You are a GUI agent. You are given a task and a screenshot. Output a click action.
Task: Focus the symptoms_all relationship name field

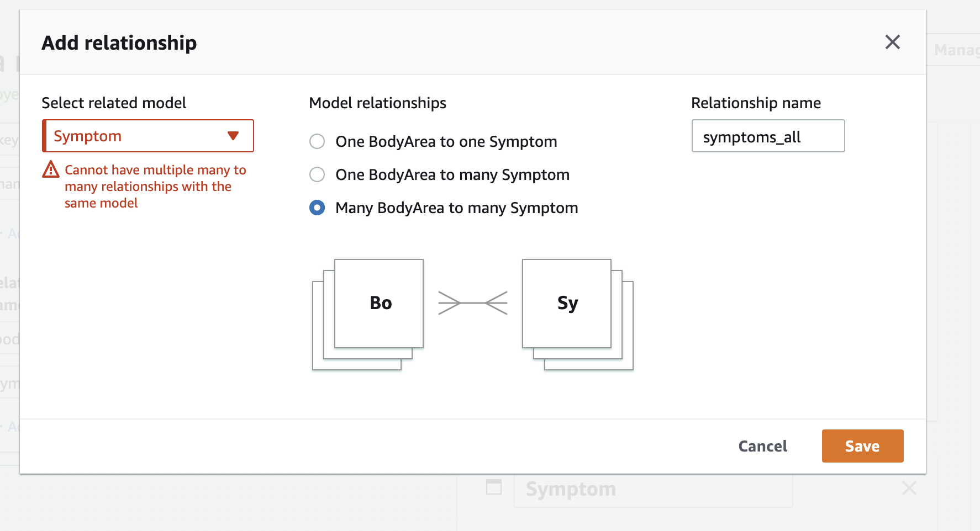coord(768,136)
